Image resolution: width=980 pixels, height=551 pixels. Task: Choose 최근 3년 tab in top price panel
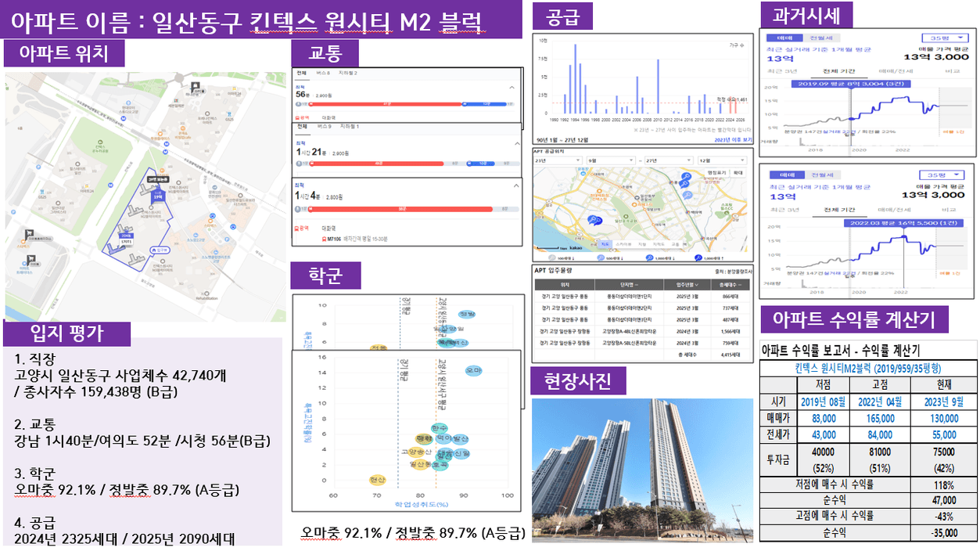[x=782, y=70]
